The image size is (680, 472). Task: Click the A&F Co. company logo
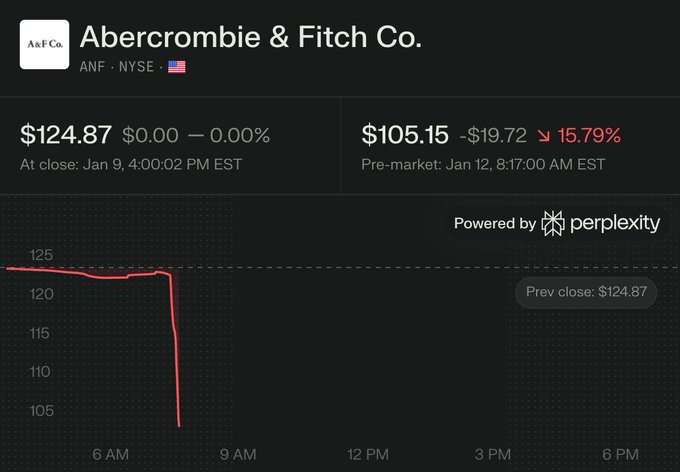pos(44,44)
